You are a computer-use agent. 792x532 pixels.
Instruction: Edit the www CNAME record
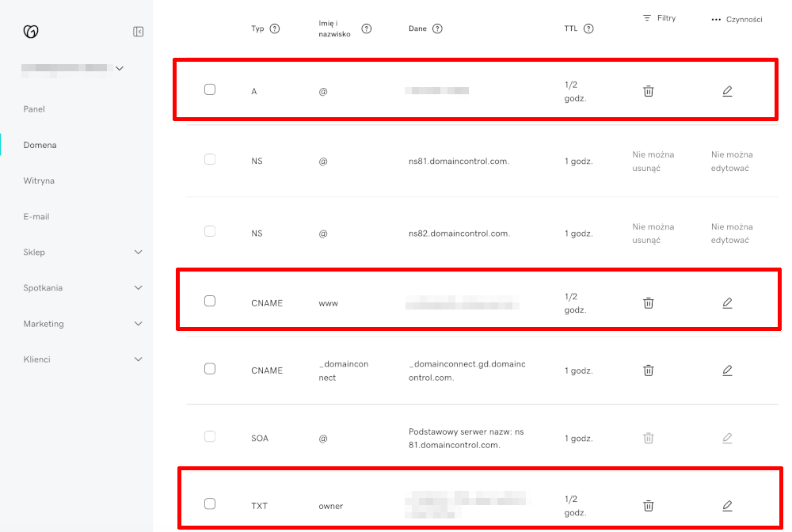727,302
